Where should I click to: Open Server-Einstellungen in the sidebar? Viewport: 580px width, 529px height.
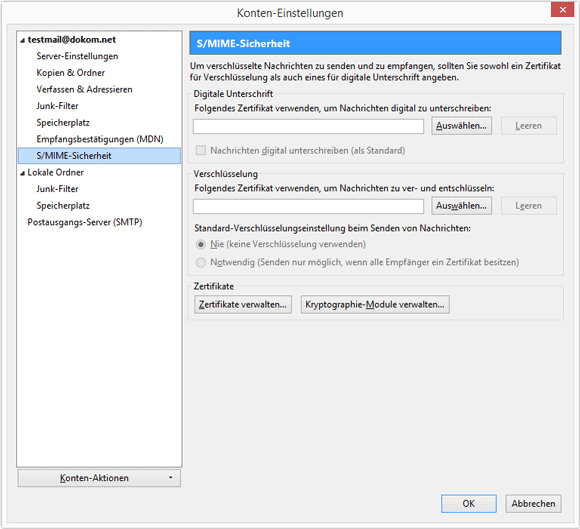(77, 56)
